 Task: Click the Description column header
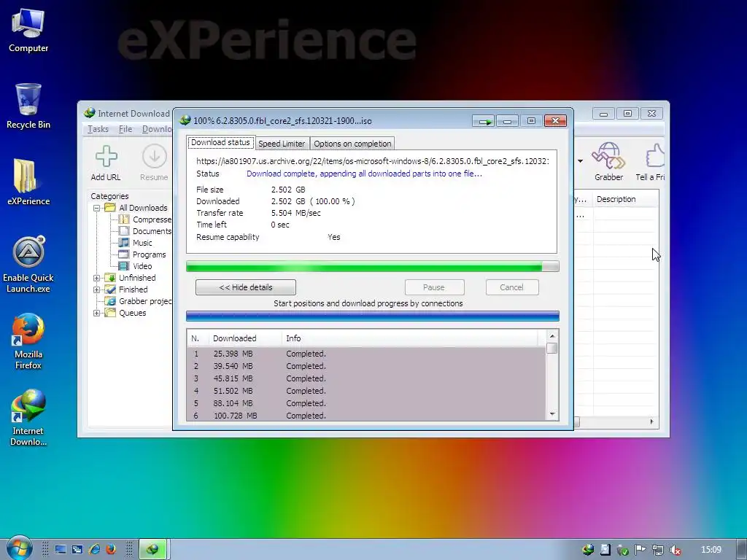pos(625,199)
